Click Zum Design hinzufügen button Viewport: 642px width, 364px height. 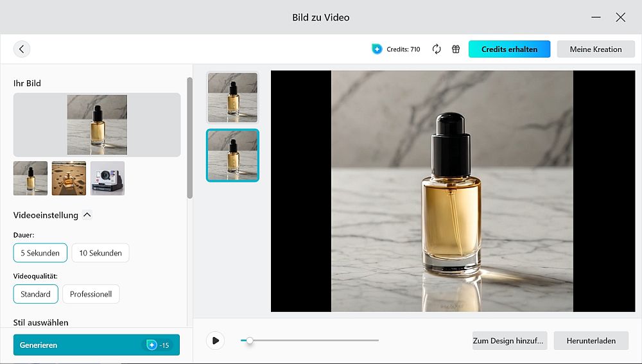coord(510,341)
